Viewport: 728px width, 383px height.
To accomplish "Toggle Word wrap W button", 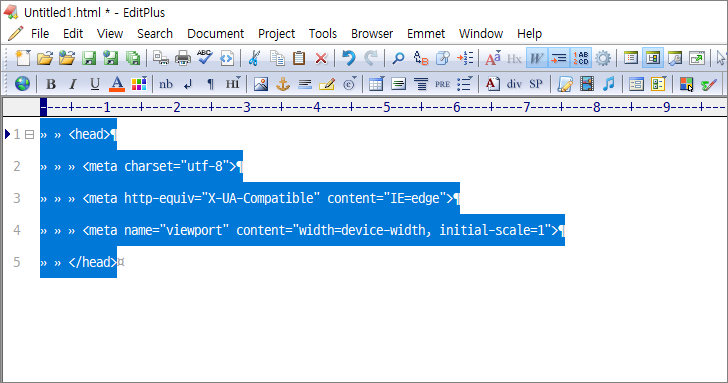I will pyautogui.click(x=537, y=58).
